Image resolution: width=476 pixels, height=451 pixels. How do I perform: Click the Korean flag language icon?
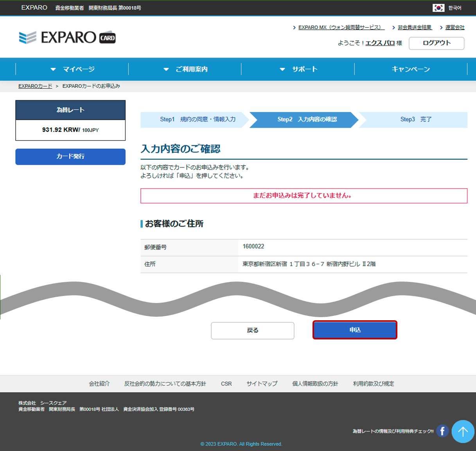coord(438,8)
